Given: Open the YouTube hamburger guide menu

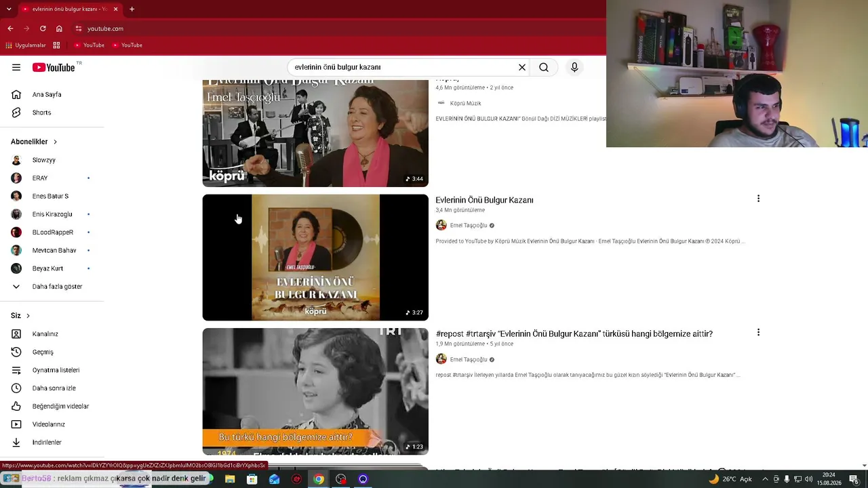Looking at the screenshot, I should point(16,67).
